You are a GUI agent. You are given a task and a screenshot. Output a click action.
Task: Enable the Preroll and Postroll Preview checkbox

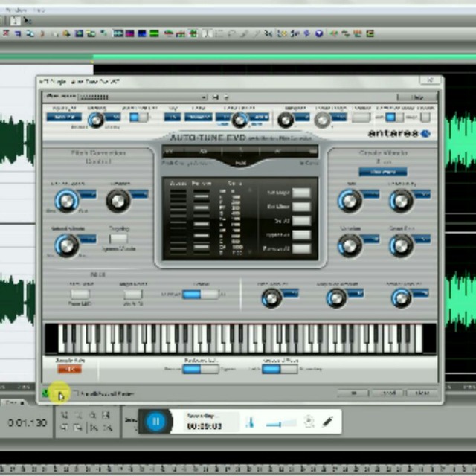pyautogui.click(x=74, y=393)
